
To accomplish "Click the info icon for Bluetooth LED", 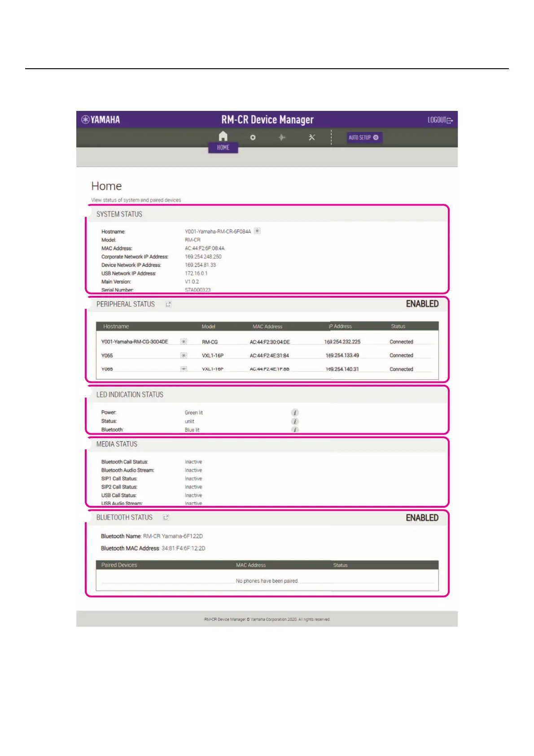I will (x=295, y=430).
